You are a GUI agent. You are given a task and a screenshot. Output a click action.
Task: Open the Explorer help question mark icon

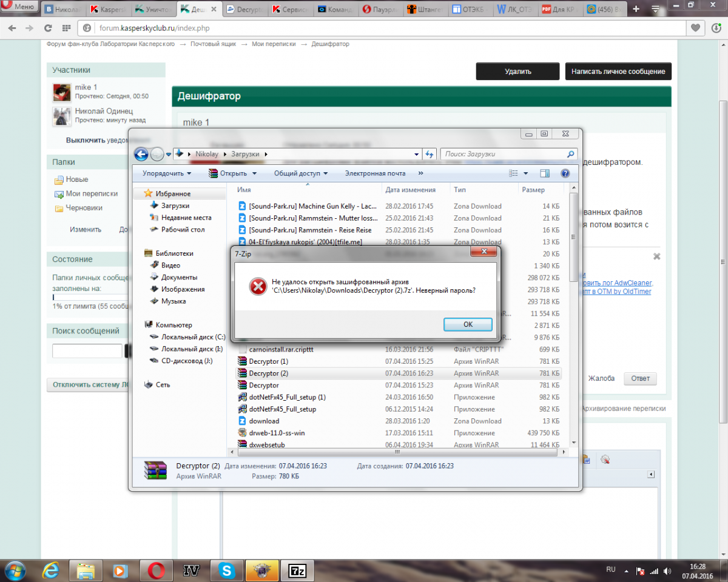pos(565,173)
